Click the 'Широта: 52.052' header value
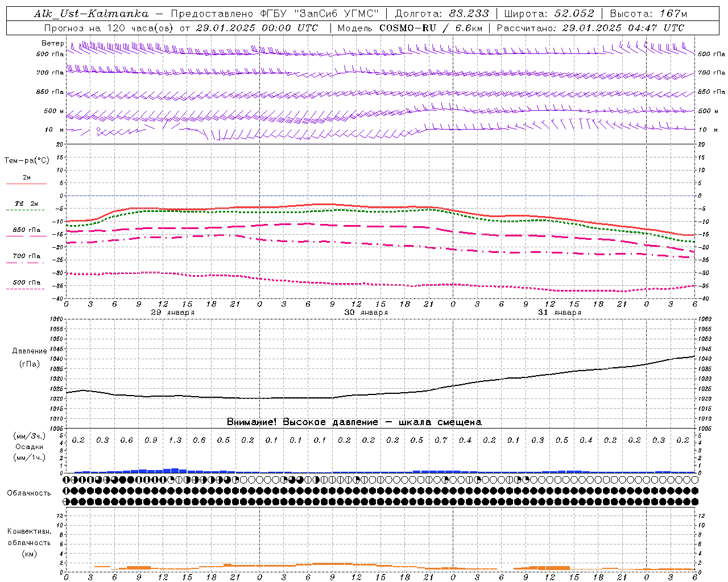The image size is (728, 582). 549,14
